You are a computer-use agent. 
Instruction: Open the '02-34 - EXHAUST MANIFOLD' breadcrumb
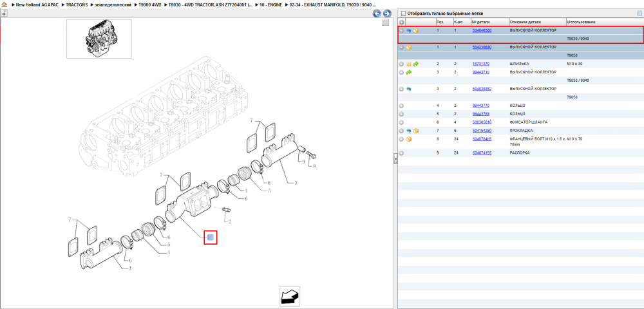(x=333, y=5)
